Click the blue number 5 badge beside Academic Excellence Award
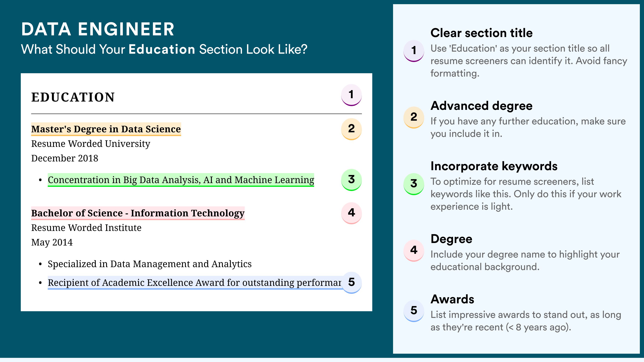This screenshot has width=644, height=362. (x=351, y=282)
